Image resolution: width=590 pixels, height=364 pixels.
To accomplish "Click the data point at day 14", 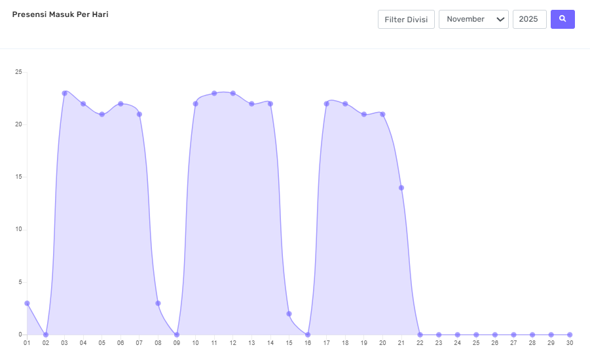I will [x=270, y=103].
